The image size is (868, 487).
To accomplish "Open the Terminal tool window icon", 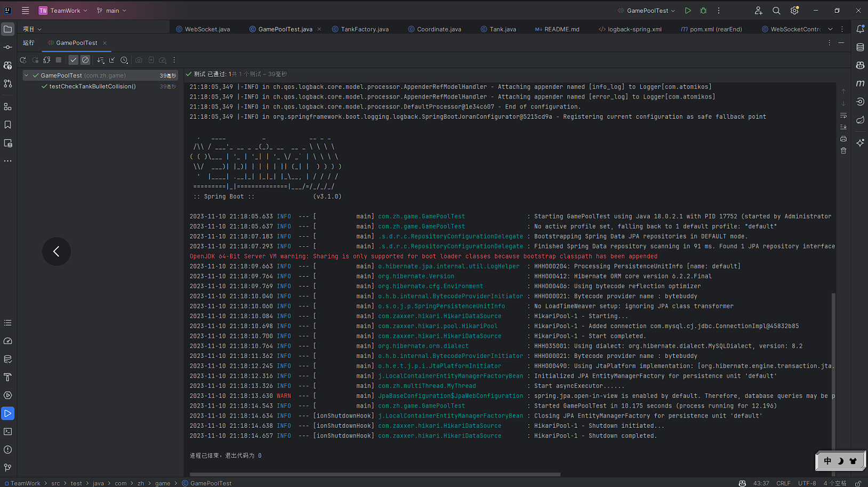I will coord(8,432).
